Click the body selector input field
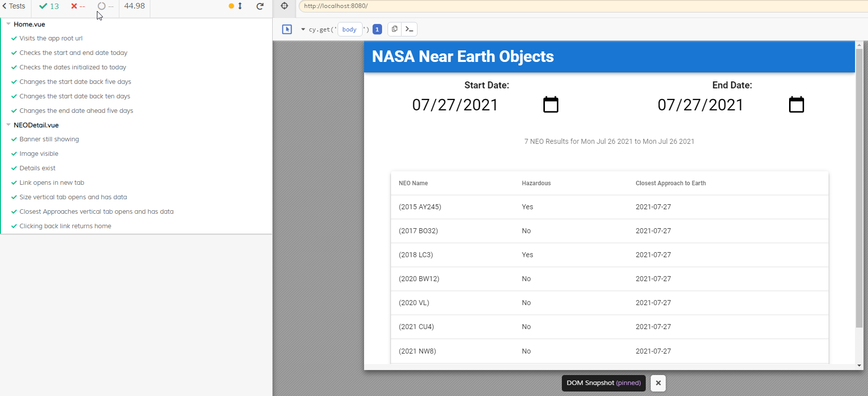This screenshot has width=868, height=396. click(350, 29)
